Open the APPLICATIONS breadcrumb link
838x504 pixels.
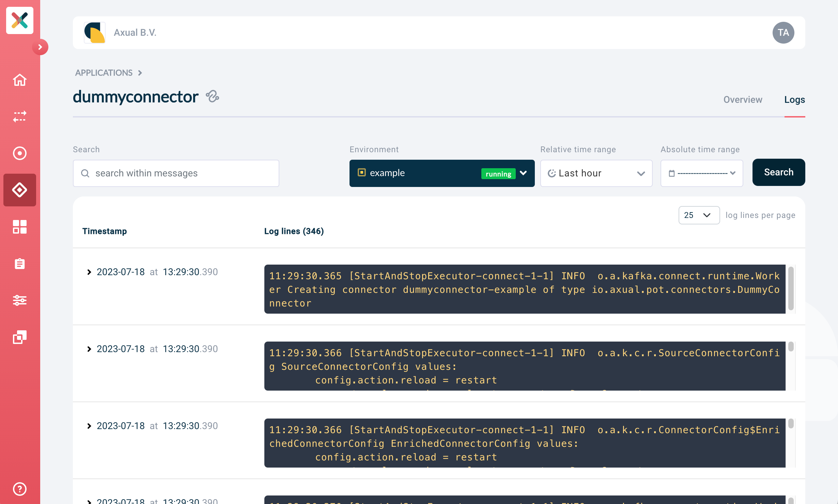(104, 73)
